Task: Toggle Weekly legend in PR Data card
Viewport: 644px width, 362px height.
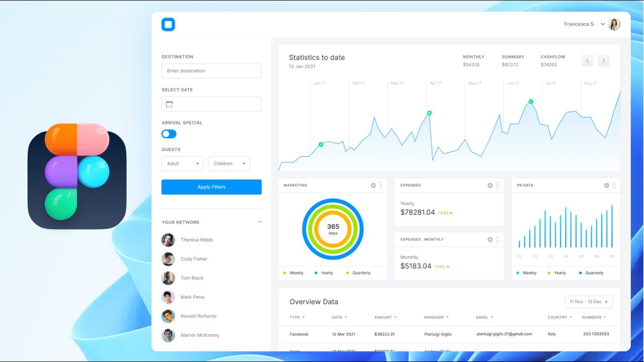Action: click(x=526, y=273)
